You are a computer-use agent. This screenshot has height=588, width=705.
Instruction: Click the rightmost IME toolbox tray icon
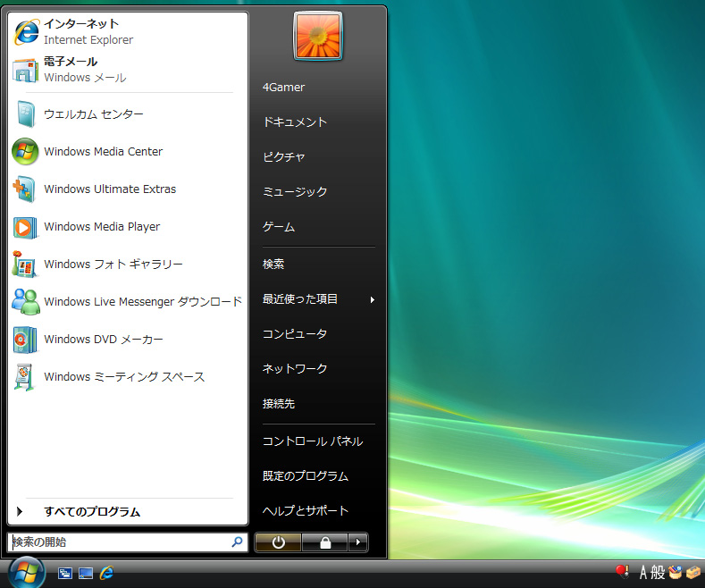693,572
